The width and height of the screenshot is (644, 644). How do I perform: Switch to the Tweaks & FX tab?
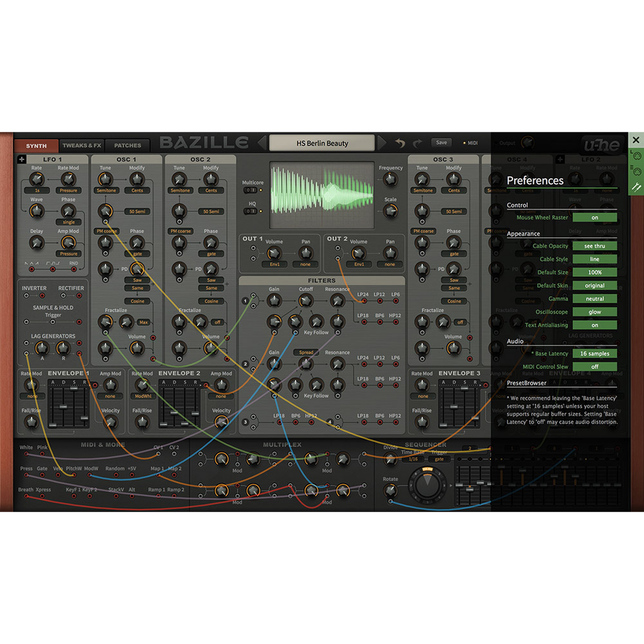pyautogui.click(x=82, y=146)
